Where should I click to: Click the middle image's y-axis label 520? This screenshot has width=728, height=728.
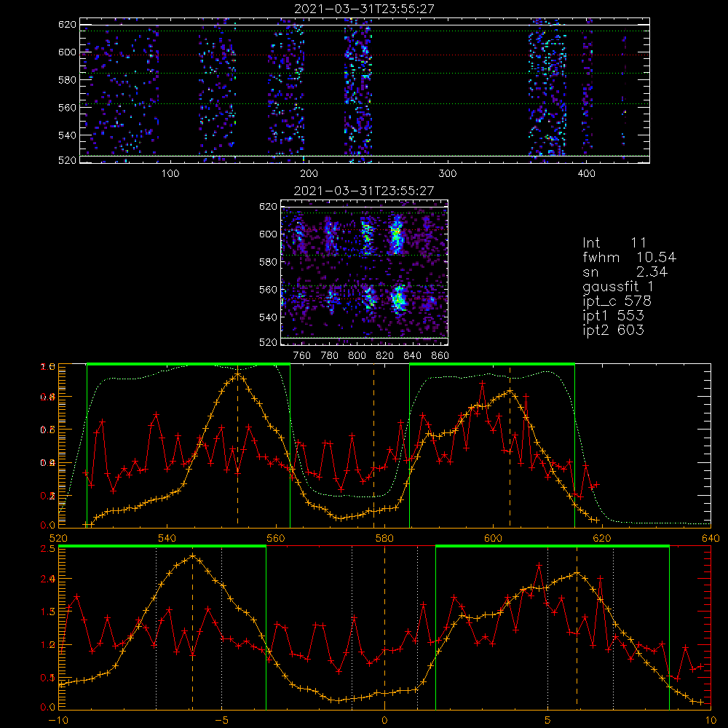(268, 342)
